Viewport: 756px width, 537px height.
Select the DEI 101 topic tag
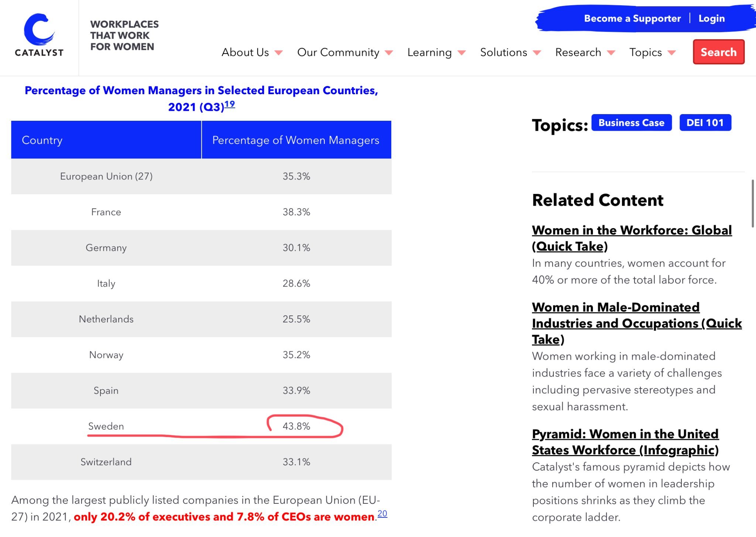tap(705, 123)
